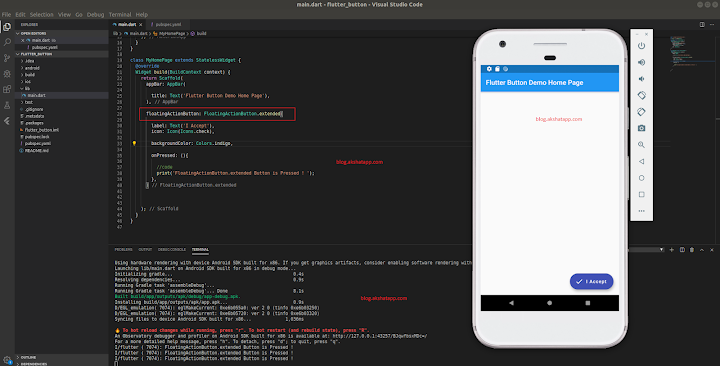
Task: Open the Debug menu
Action: (x=96, y=15)
